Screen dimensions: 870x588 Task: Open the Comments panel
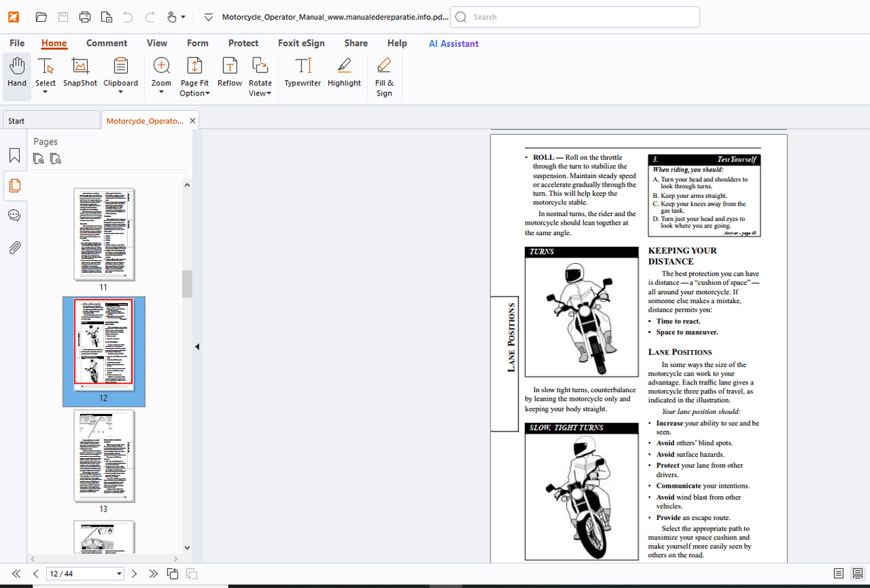[x=14, y=215]
